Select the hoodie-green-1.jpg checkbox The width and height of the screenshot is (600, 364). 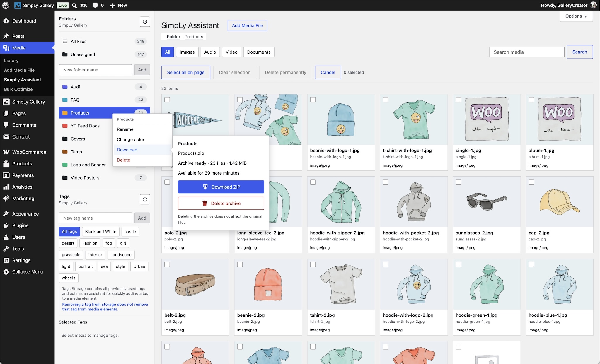pyautogui.click(x=458, y=264)
